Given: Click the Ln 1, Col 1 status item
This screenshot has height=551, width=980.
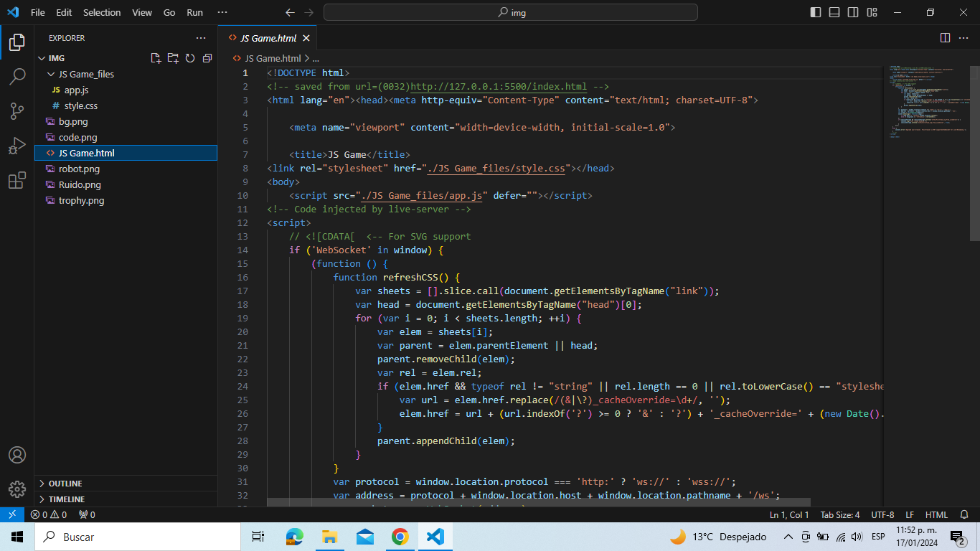Looking at the screenshot, I should pyautogui.click(x=789, y=514).
